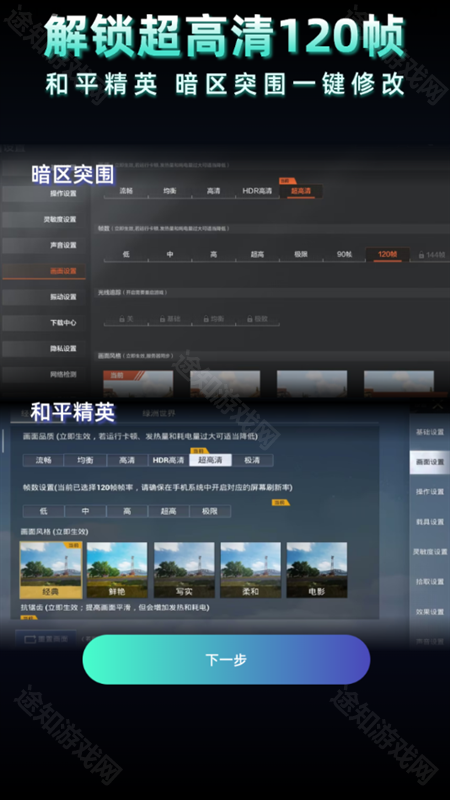Image resolution: width=450 pixels, height=800 pixels.
Task: Tap the locked 极致 ray tracing option
Action: (x=257, y=319)
